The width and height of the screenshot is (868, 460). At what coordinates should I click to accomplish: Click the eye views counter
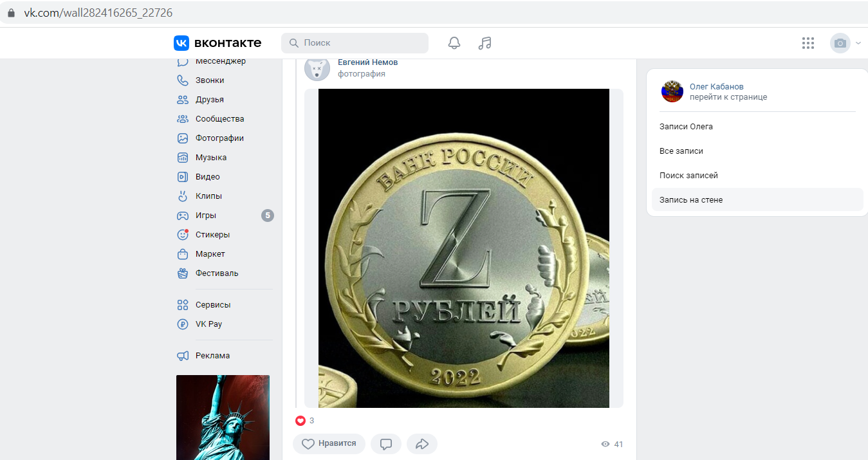[612, 445]
